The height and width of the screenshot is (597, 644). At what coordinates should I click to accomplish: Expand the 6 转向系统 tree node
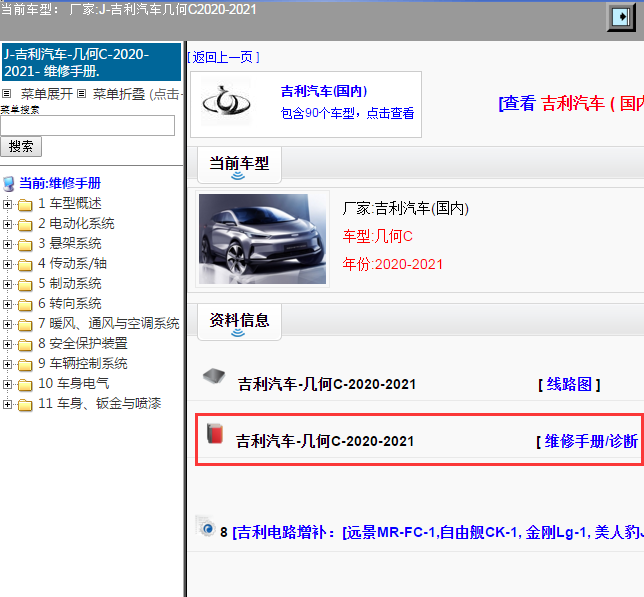click(7, 304)
